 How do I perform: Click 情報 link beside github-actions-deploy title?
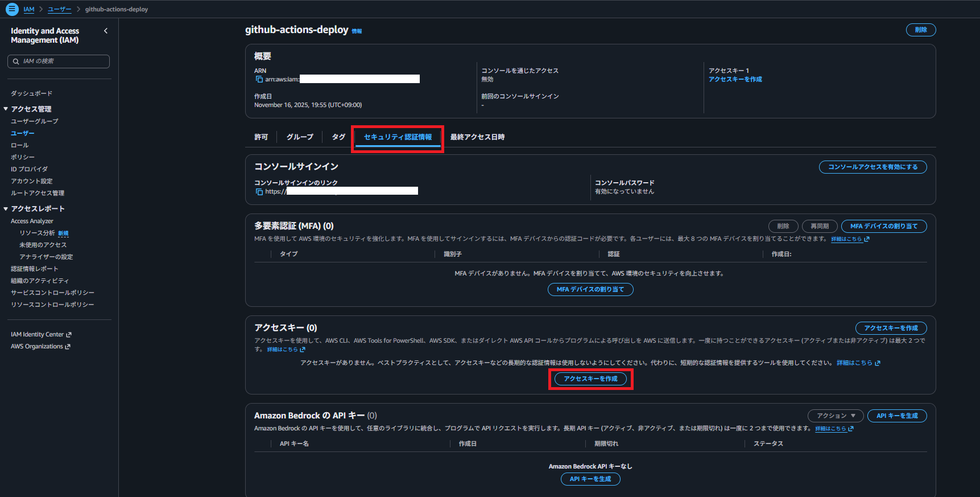[x=357, y=31]
